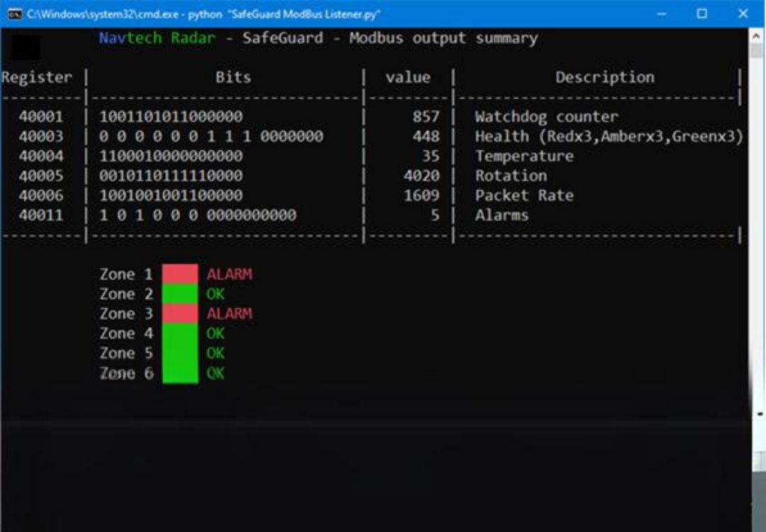Click the green Zone 4 status block
This screenshot has width=766, height=532.
tap(180, 333)
